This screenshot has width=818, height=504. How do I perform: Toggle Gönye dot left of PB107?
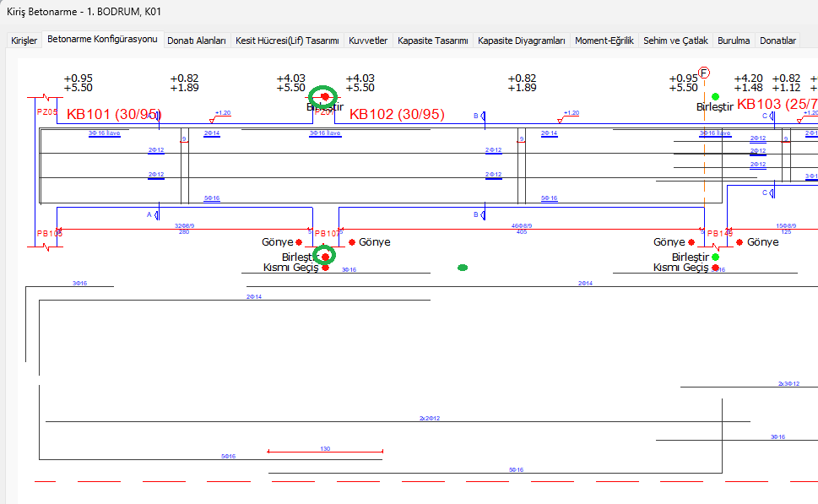pos(299,242)
